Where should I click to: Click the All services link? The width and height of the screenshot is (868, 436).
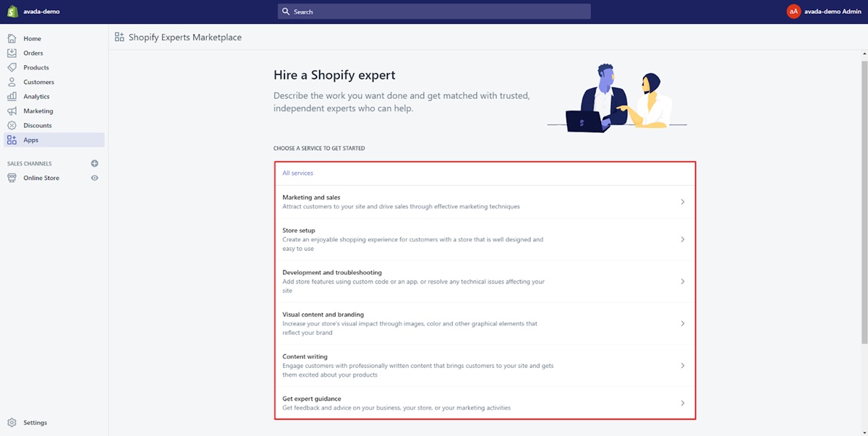tap(298, 174)
